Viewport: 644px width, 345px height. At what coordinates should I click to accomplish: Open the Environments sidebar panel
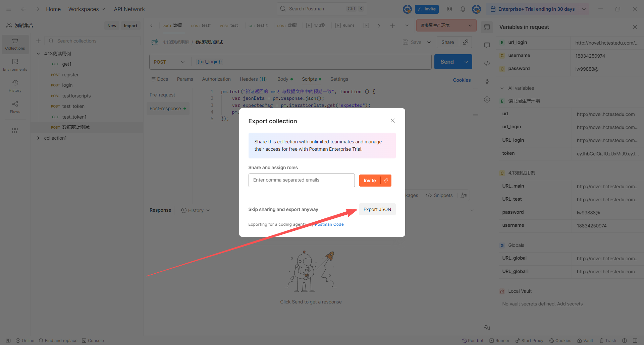click(x=15, y=65)
